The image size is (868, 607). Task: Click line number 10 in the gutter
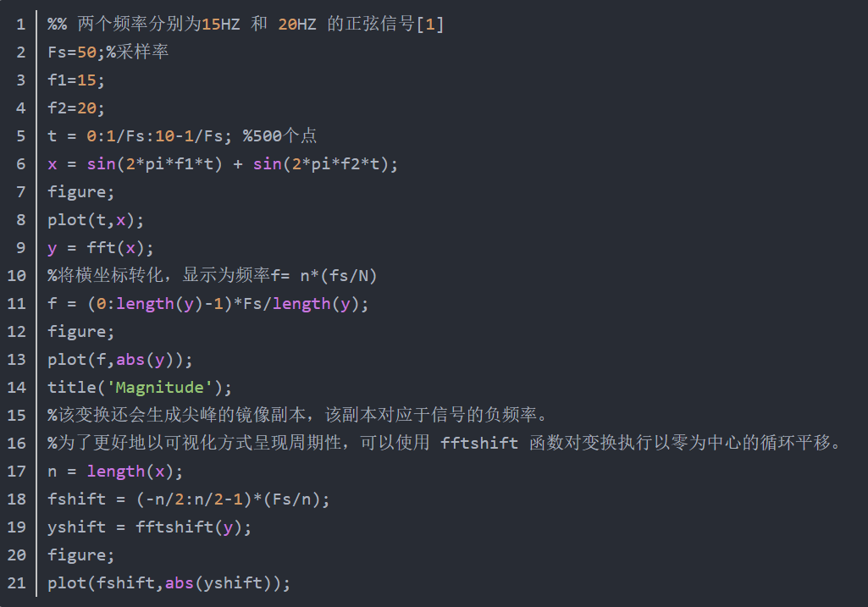tap(17, 276)
